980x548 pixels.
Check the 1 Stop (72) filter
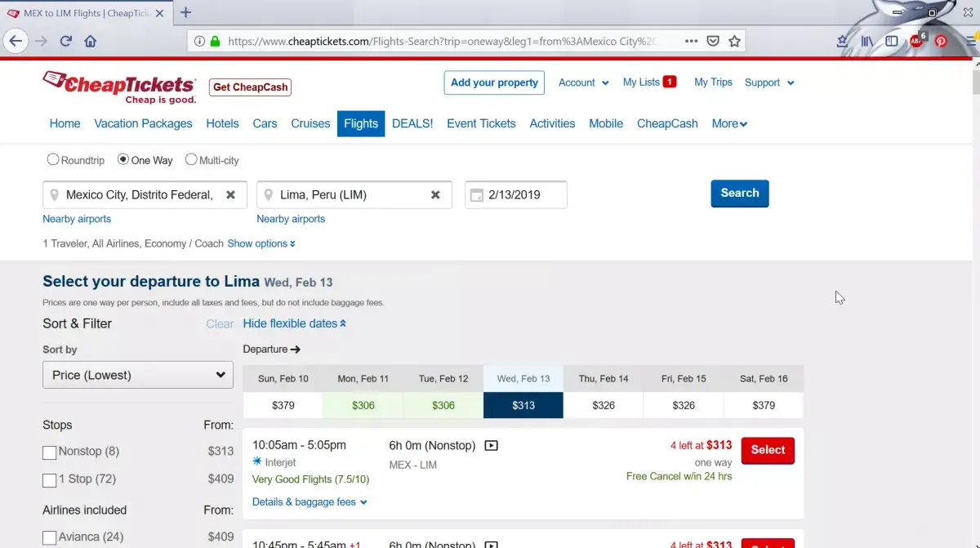pyautogui.click(x=50, y=480)
